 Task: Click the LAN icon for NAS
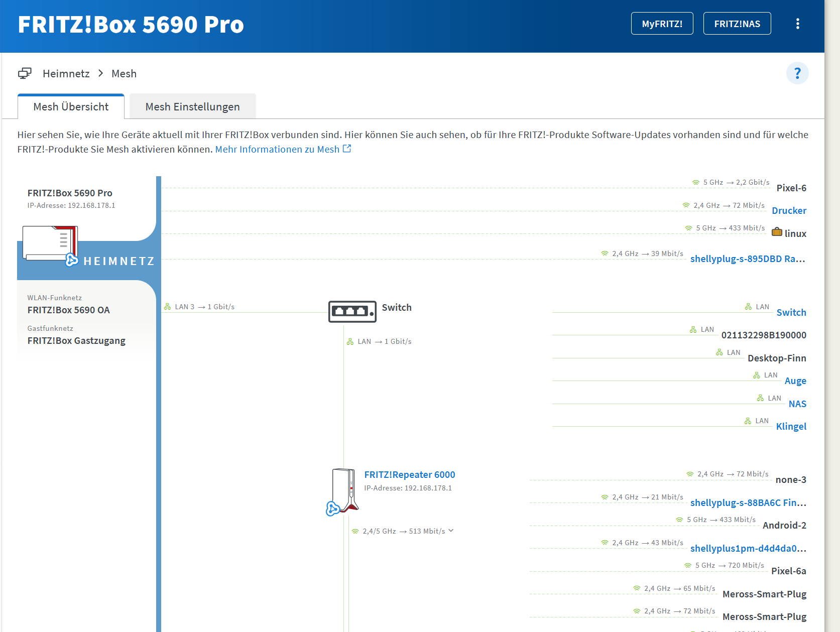click(x=760, y=398)
